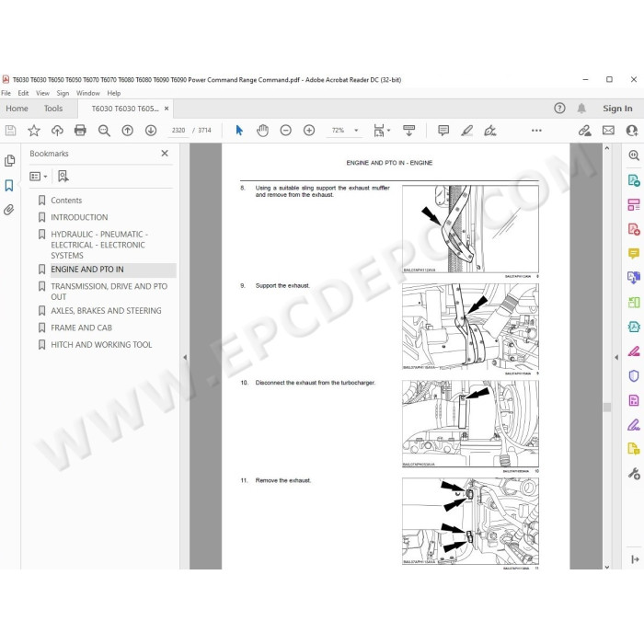Image resolution: width=644 pixels, height=644 pixels.
Task: Upload the file to cloud storage
Action: (57, 131)
